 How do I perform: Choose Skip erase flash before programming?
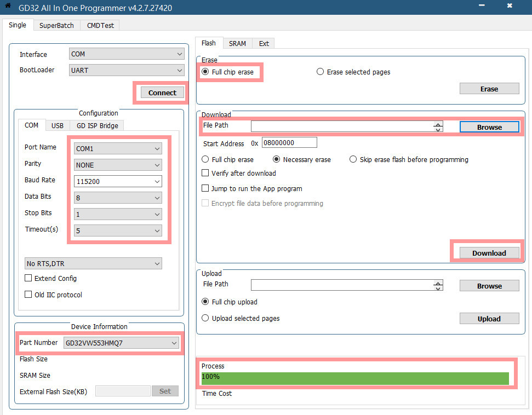[353, 159]
